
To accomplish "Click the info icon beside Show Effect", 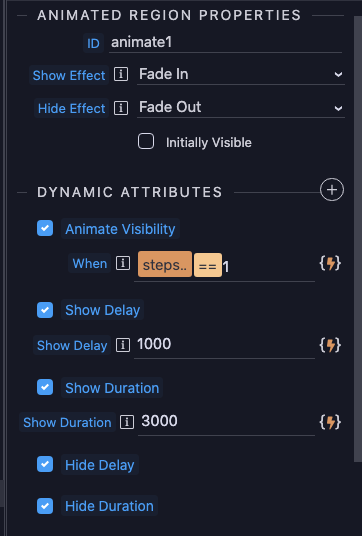I will [121, 74].
